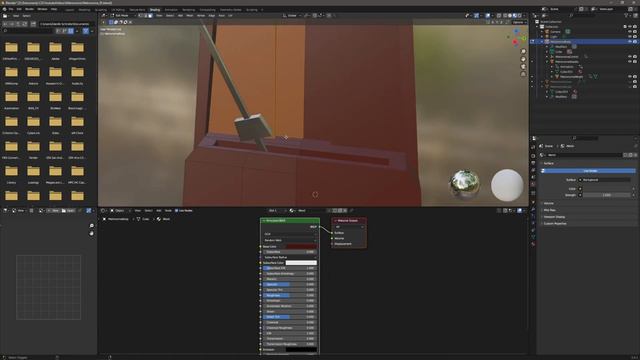
Task: Click the viewport zoom magnifier icon
Action: (x=523, y=51)
